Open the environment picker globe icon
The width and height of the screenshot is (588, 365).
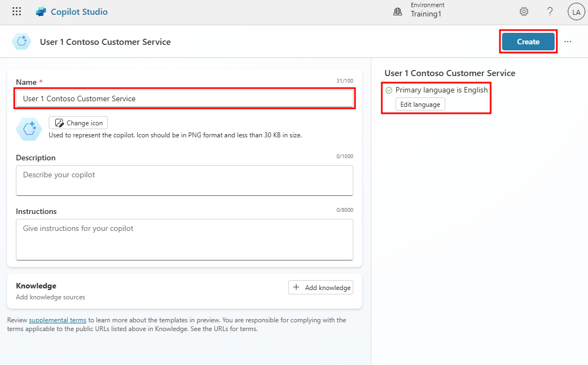coord(398,12)
